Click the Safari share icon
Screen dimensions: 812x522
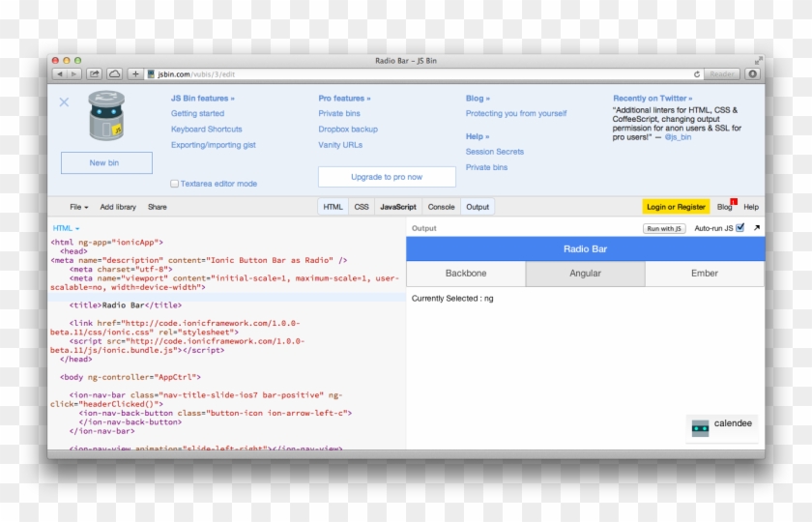(94, 73)
